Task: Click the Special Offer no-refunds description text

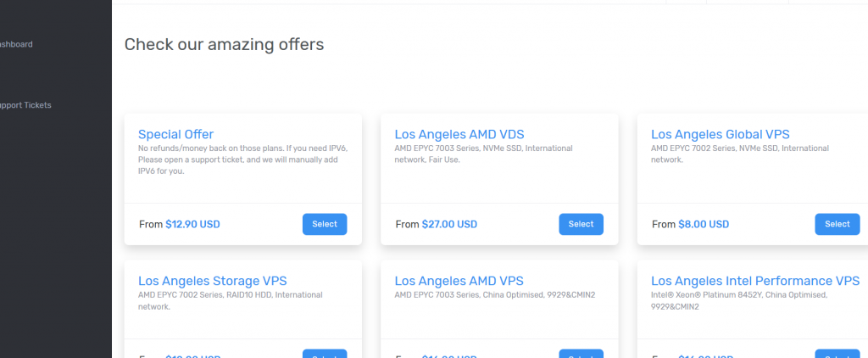Action: click(242, 159)
